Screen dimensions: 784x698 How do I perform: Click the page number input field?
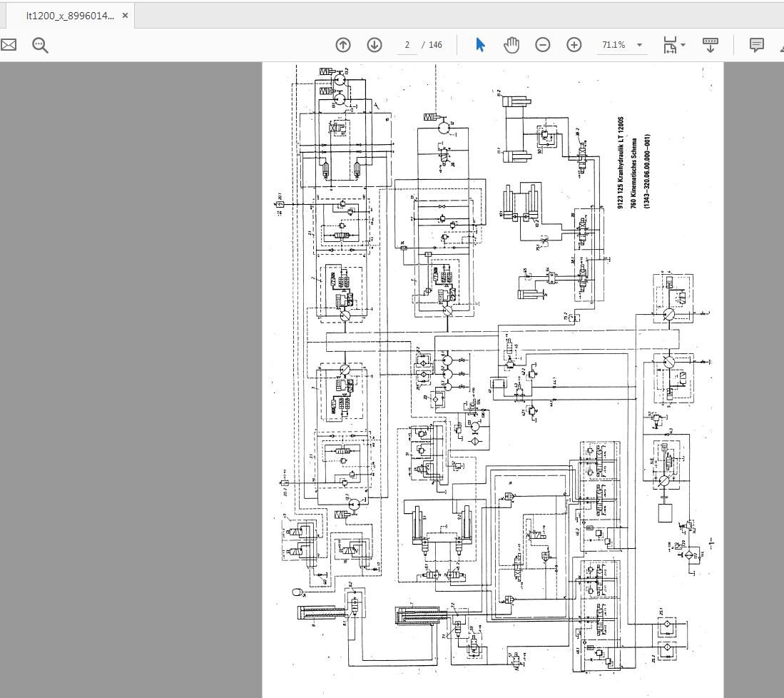[x=407, y=45]
